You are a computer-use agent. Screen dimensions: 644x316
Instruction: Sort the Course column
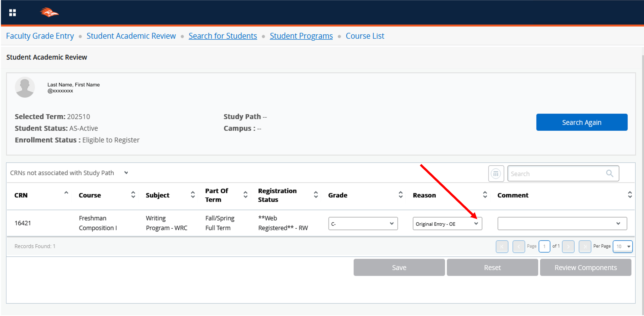point(133,195)
